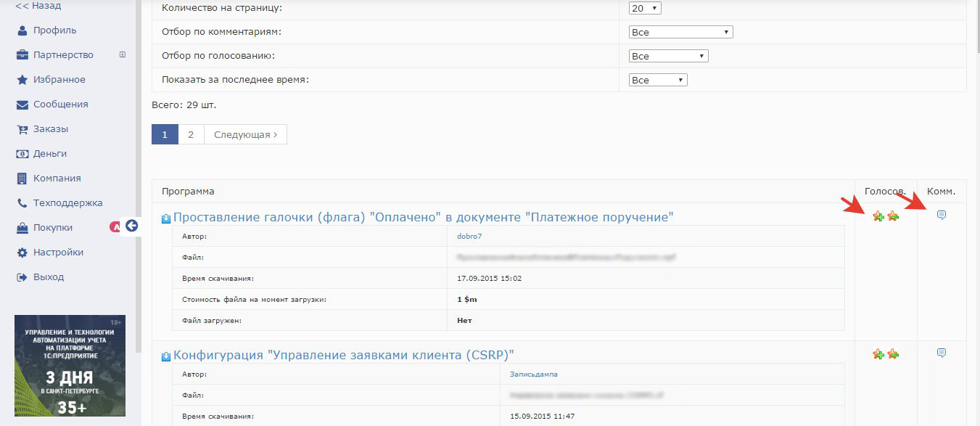Click the Профиль person icon
Image resolution: width=980 pixels, height=426 pixels.
click(x=22, y=30)
